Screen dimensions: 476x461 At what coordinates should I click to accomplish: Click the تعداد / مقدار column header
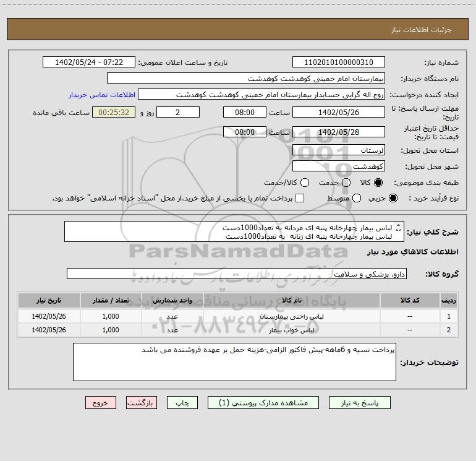click(x=111, y=300)
